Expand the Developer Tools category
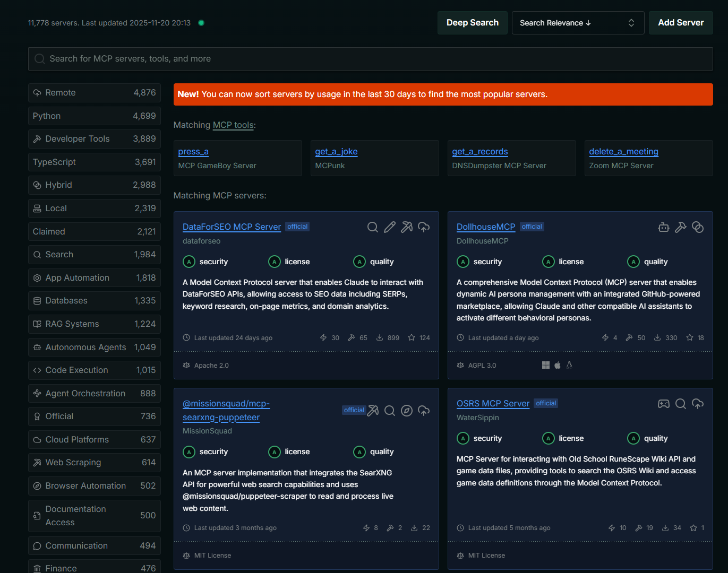This screenshot has height=573, width=728. point(94,138)
